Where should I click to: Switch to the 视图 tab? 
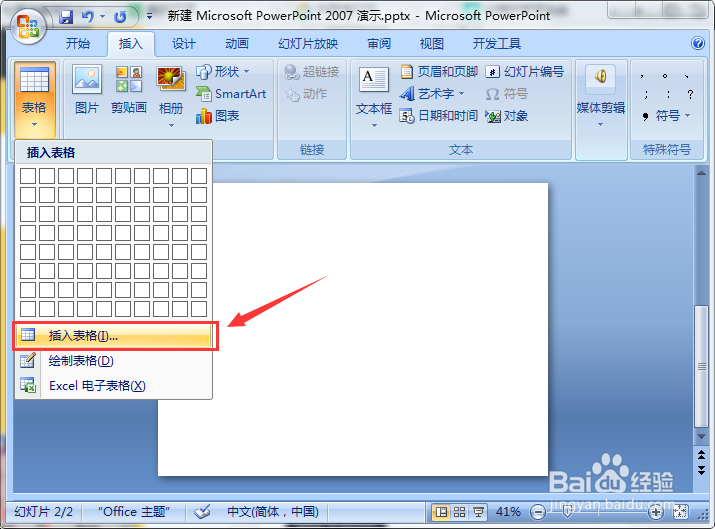[x=432, y=44]
